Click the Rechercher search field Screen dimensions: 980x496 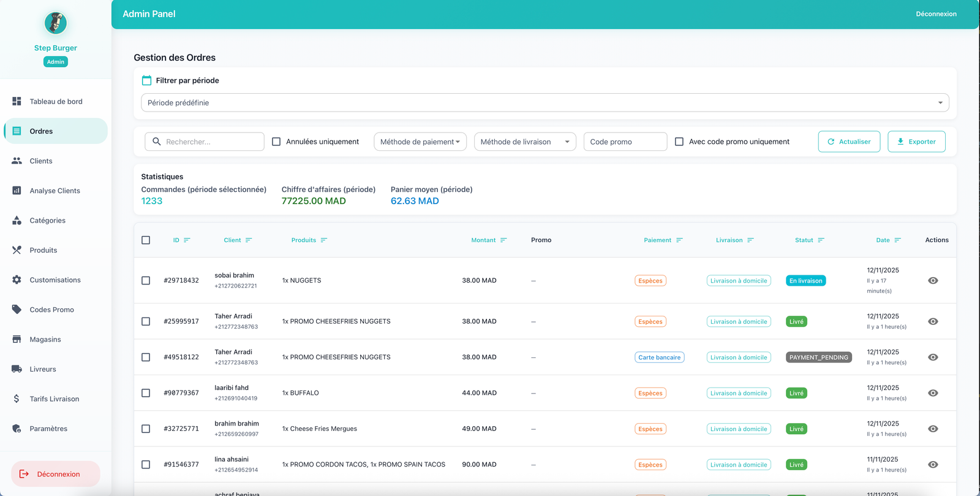pos(205,142)
